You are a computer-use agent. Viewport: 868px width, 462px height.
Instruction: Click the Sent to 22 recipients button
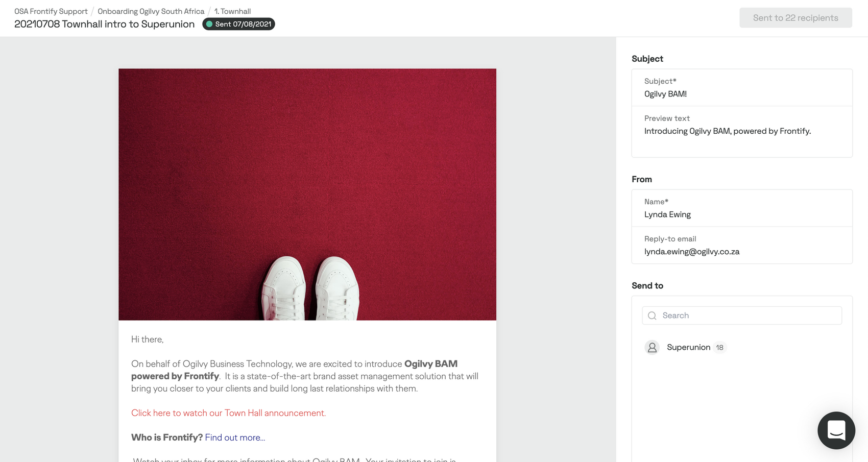[795, 18]
